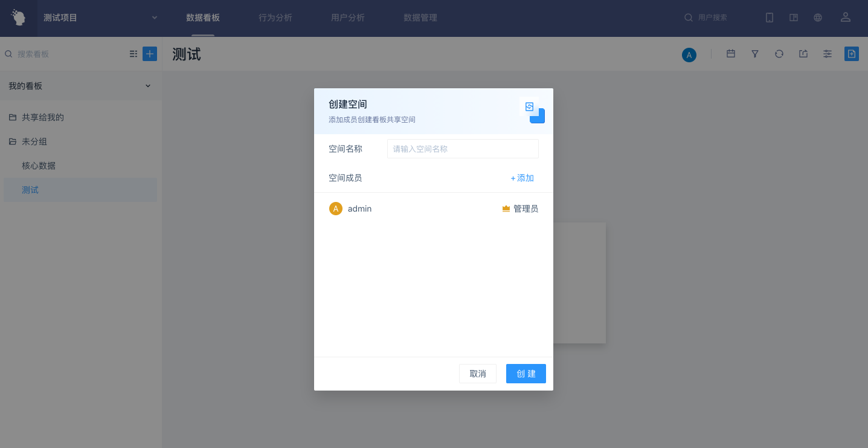Click the +添加 member link
This screenshot has width=868, height=448.
[522, 178]
